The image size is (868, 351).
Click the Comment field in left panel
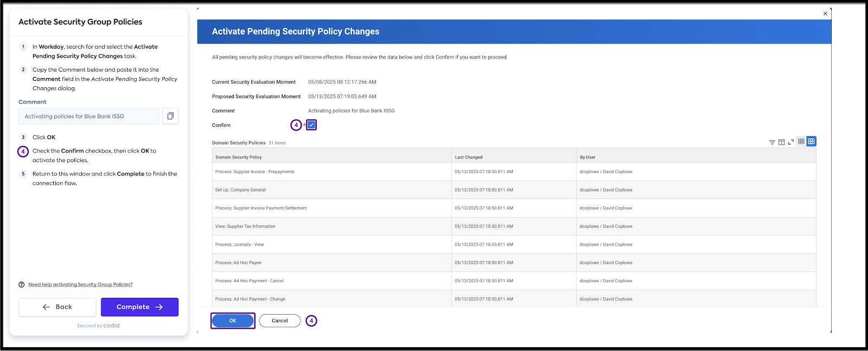click(89, 116)
